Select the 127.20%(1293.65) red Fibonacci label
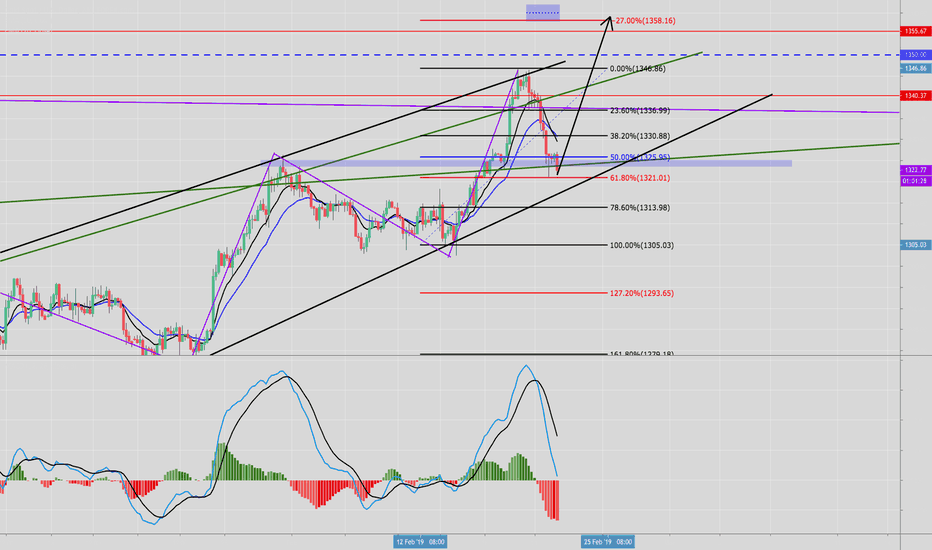Screen dimensions: 932x550 click(642, 293)
